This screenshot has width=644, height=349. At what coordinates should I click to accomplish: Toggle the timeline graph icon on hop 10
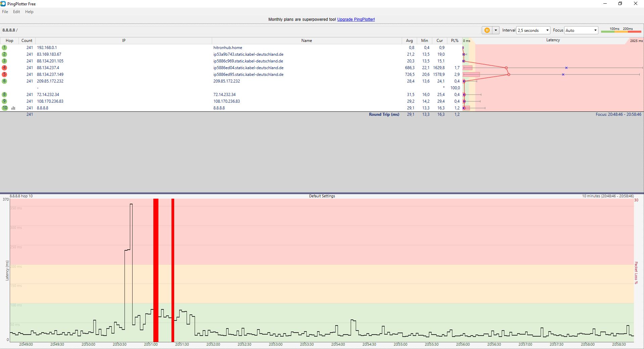point(13,108)
